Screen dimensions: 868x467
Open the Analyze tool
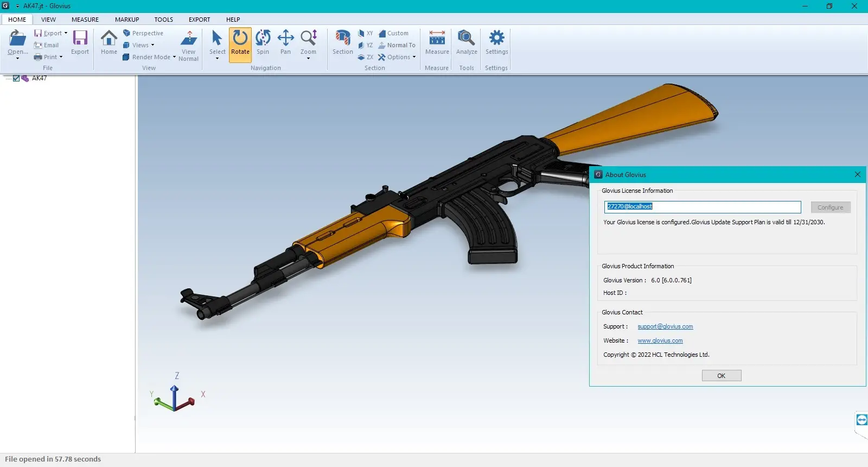pyautogui.click(x=467, y=42)
